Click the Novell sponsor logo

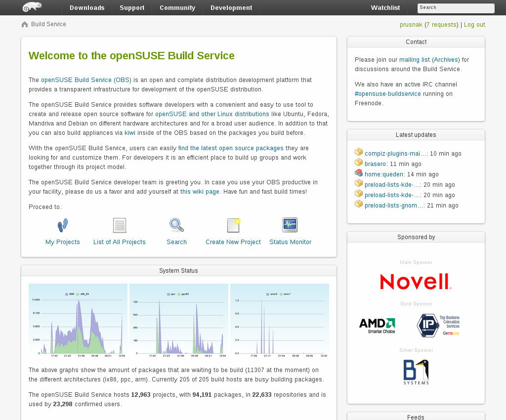point(416,282)
